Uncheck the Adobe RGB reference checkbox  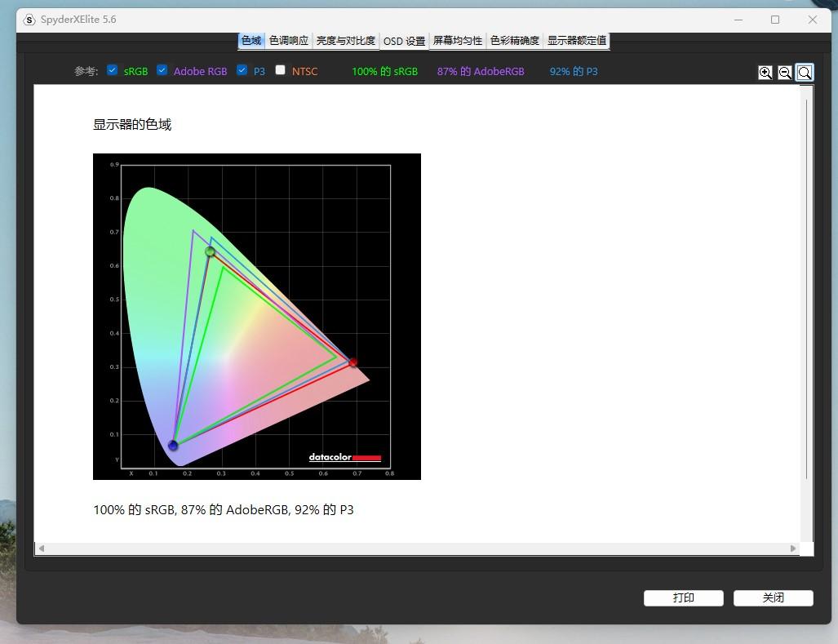[162, 70]
